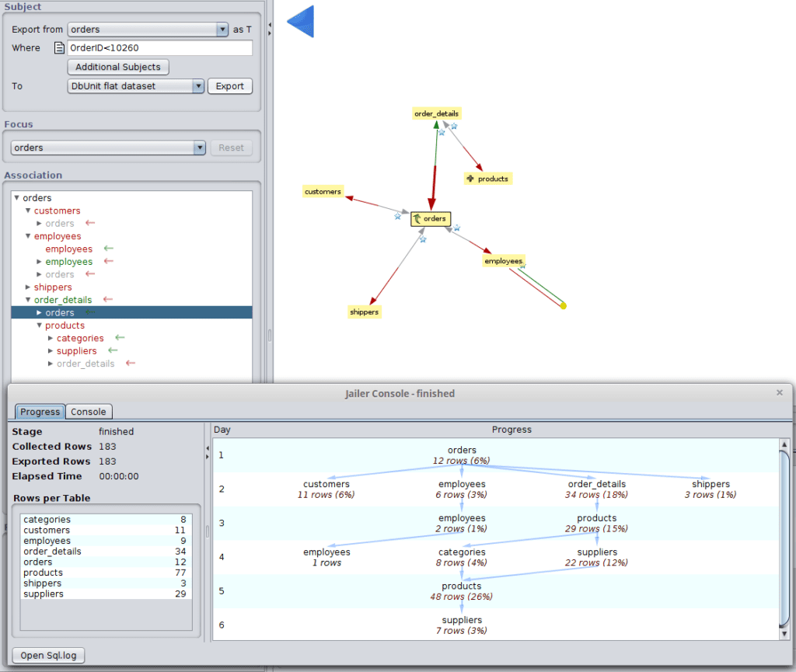Viewport: 796px width, 672px height.
Task: Switch to the Console tab
Action: (89, 412)
